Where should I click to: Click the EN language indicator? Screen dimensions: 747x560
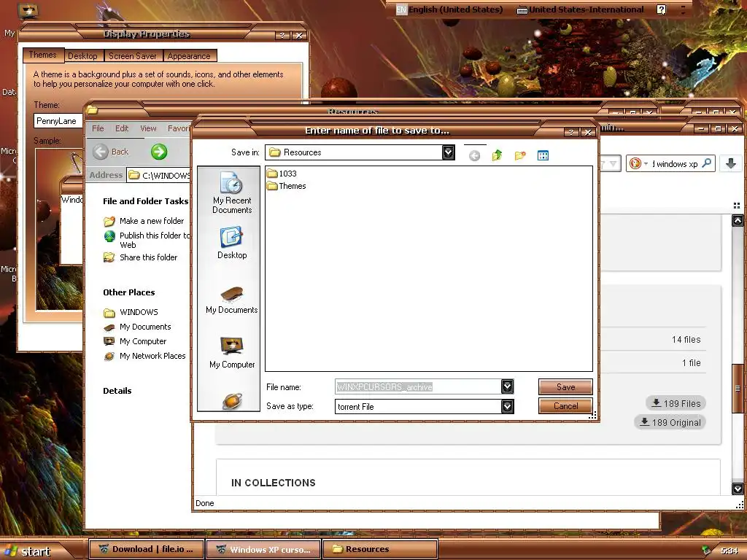click(x=402, y=9)
